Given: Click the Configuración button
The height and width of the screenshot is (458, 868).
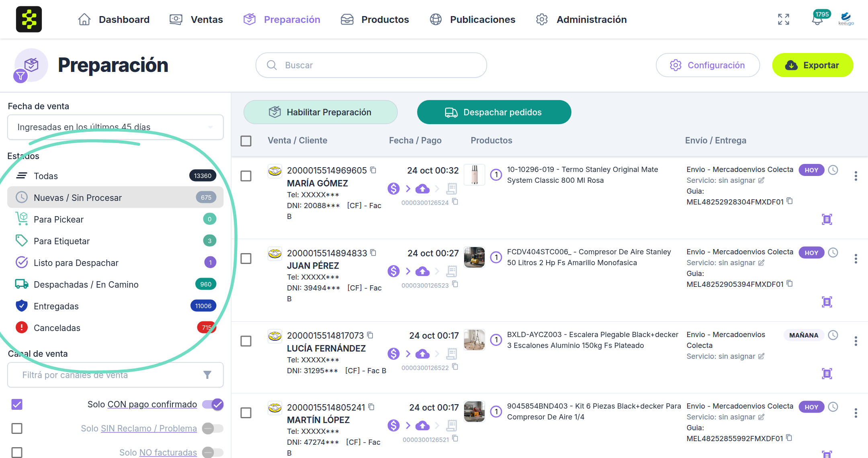Looking at the screenshot, I should [x=708, y=65].
